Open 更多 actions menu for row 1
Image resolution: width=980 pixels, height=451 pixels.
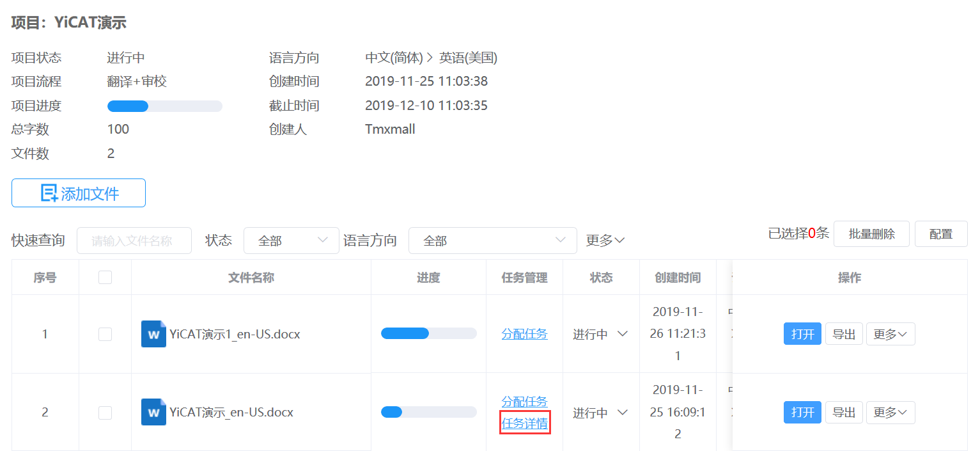pyautogui.click(x=890, y=334)
